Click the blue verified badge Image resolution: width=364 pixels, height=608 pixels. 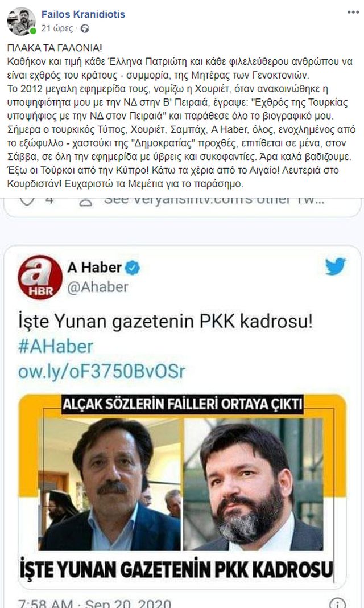pos(133,268)
